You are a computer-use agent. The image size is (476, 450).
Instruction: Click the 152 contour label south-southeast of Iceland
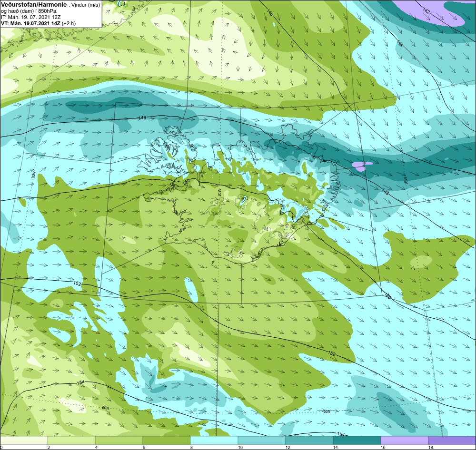[332, 353]
